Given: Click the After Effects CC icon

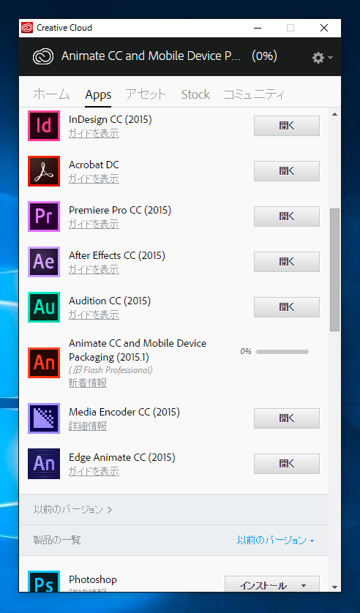Looking at the screenshot, I should [x=44, y=262].
